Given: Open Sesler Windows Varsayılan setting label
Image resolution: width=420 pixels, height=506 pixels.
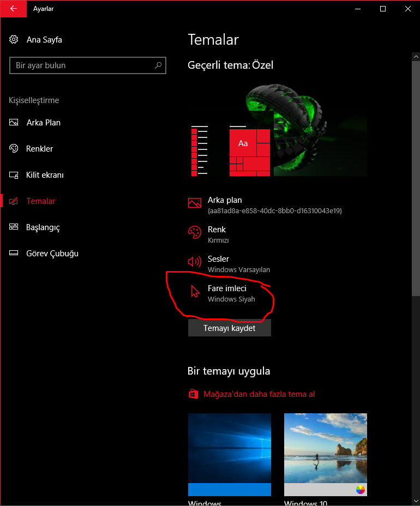Looking at the screenshot, I should pyautogui.click(x=239, y=264).
